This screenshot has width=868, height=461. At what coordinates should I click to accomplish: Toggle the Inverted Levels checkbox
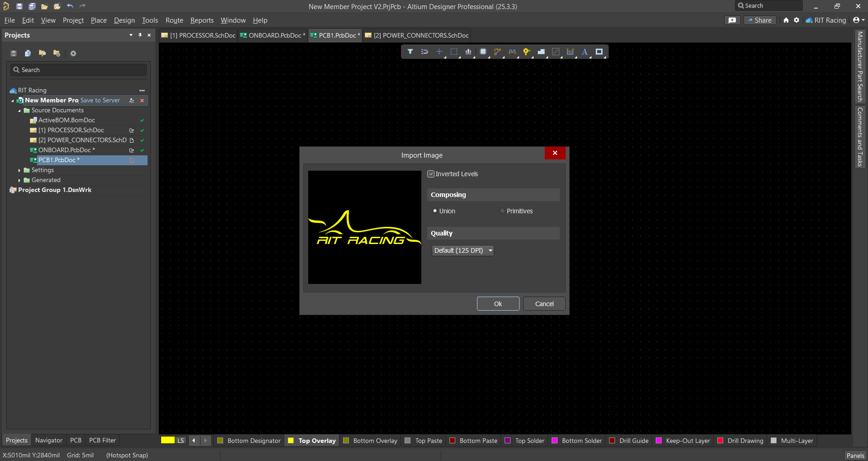pyautogui.click(x=431, y=174)
